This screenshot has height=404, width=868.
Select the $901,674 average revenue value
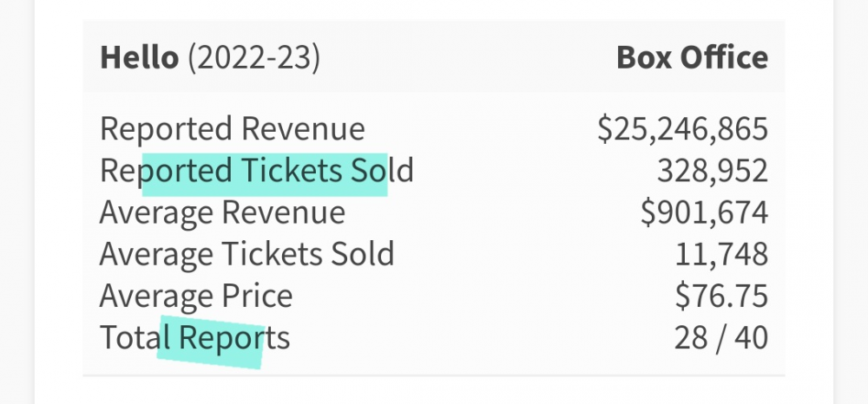coord(704,212)
